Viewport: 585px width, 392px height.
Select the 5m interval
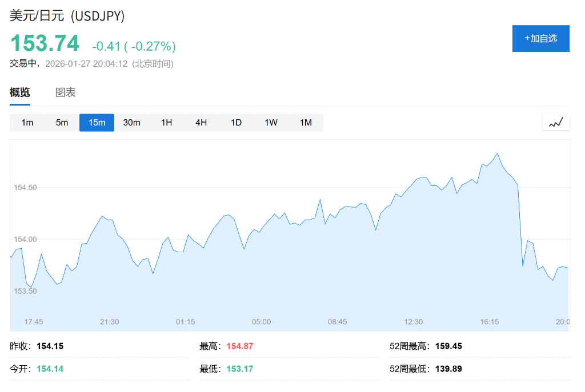click(x=62, y=123)
